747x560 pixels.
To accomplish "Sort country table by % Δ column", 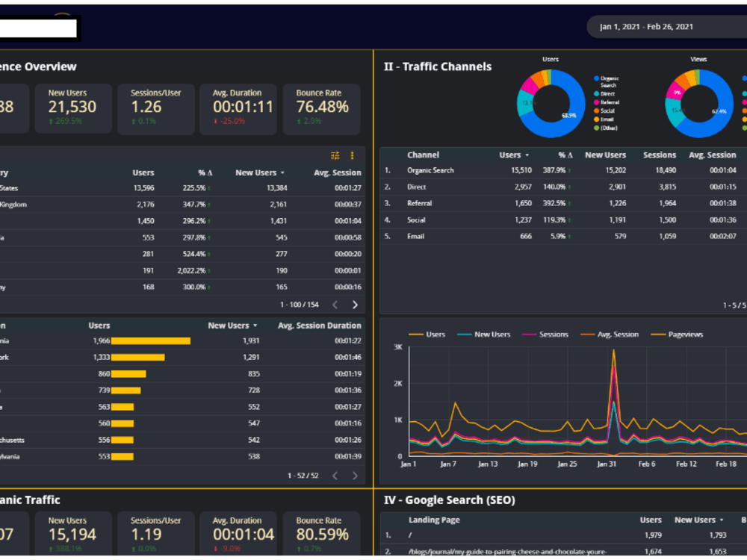I will [205, 173].
